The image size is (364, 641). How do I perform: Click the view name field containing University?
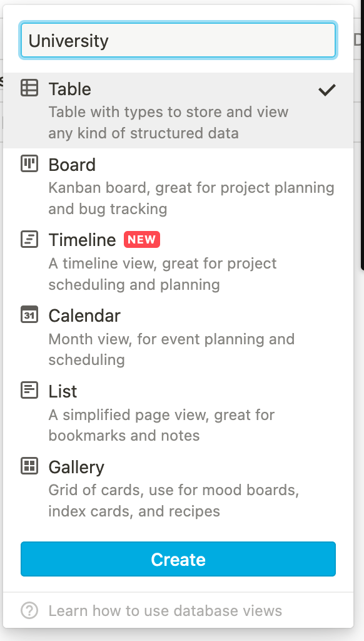click(178, 40)
